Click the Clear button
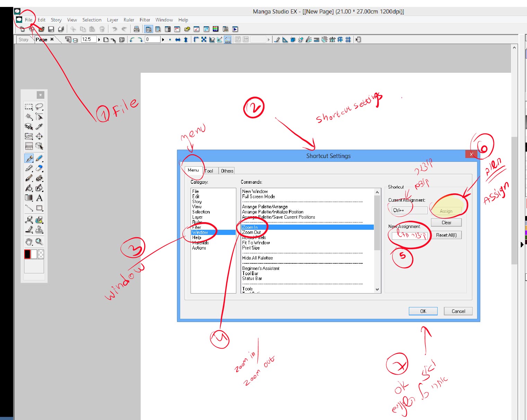 pos(446,222)
